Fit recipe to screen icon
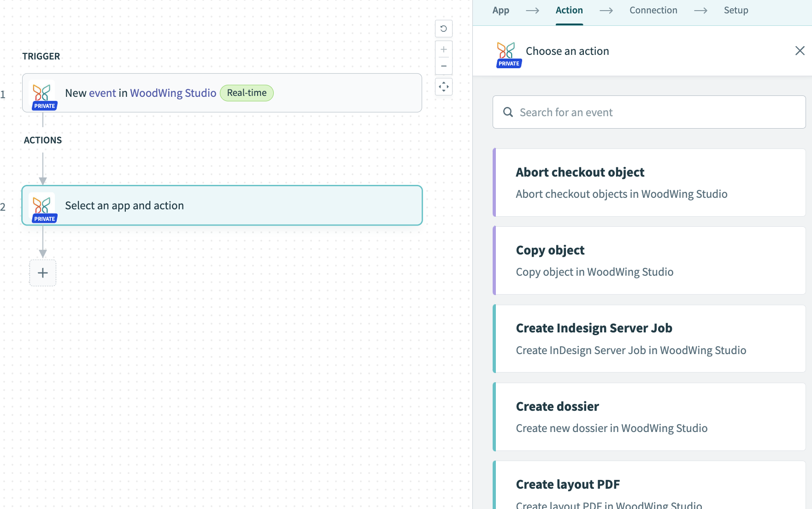This screenshot has width=812, height=509. (443, 87)
